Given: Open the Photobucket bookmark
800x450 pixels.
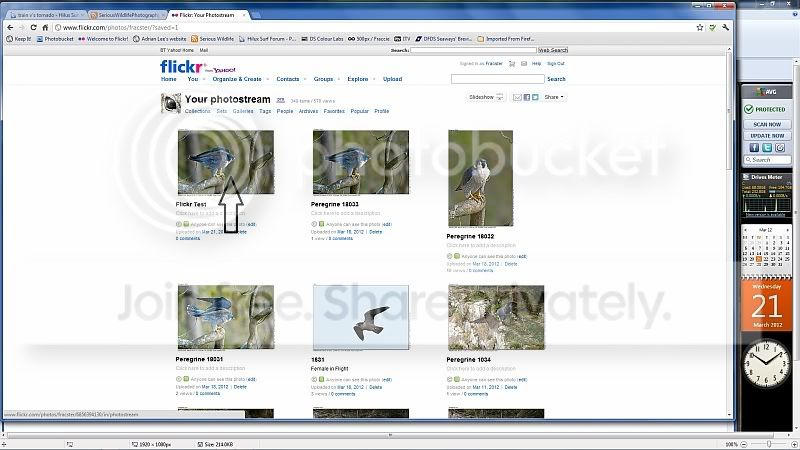Looking at the screenshot, I should (x=55, y=39).
